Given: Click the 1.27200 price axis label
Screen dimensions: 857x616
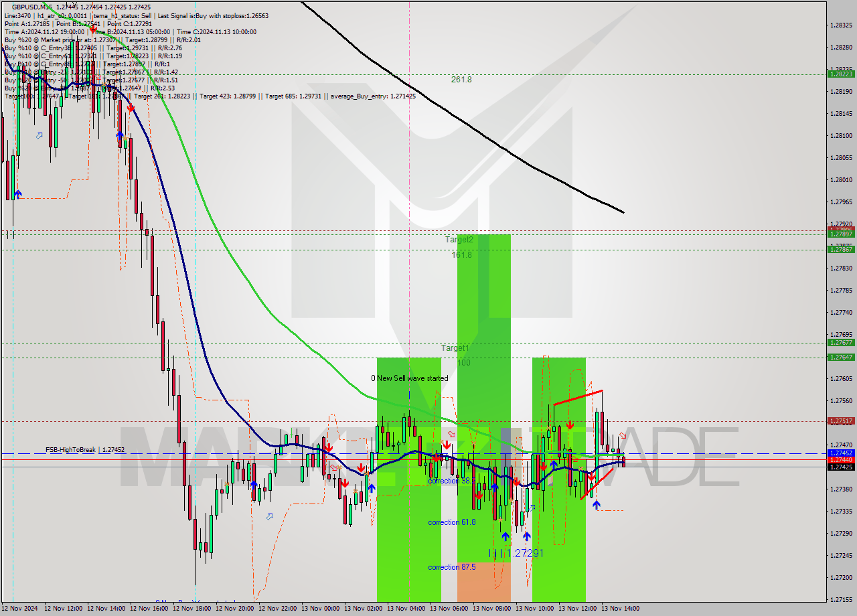Looking at the screenshot, I should tap(841, 577).
